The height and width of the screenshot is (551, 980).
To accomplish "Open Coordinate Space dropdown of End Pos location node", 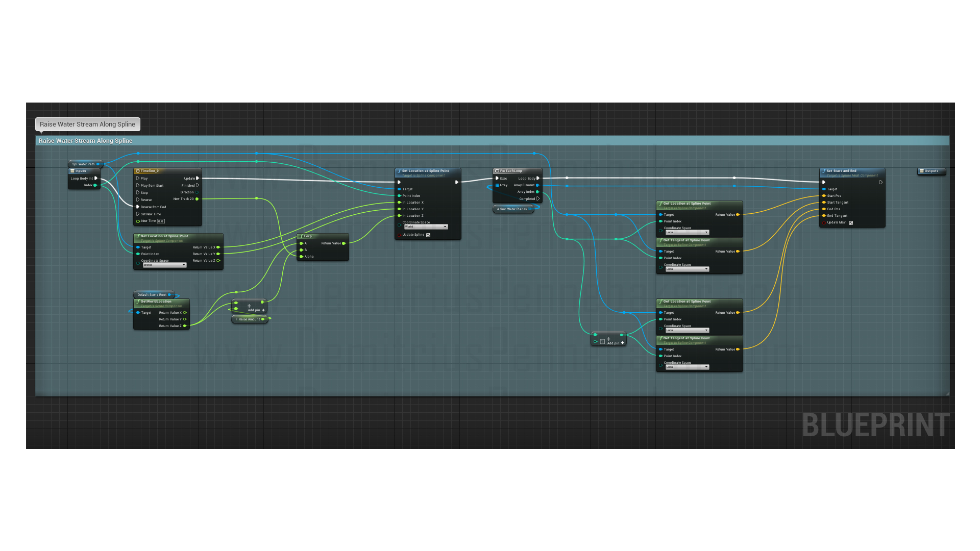I will [x=687, y=330].
